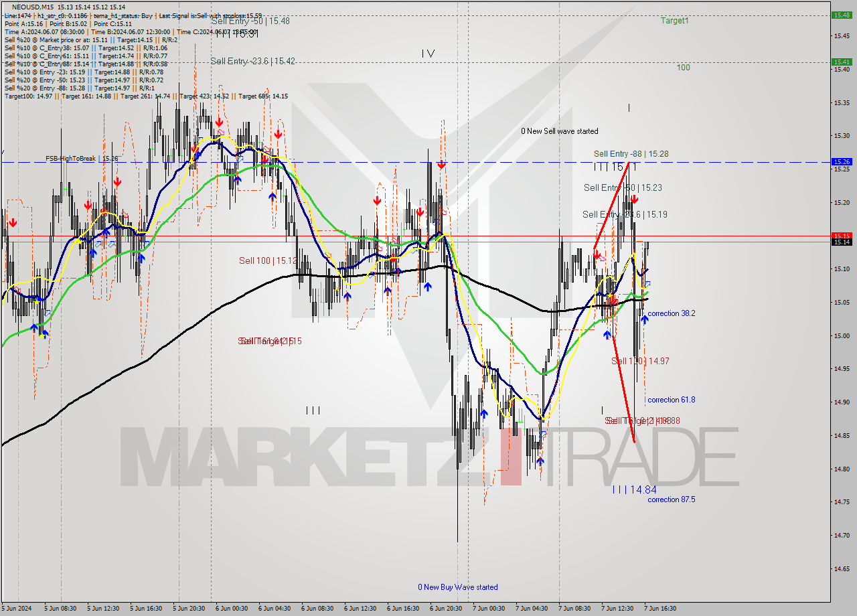The image size is (857, 616).
Task: Click 'FSB-HighToBreak | 15.26' line label
Action: 82,159
